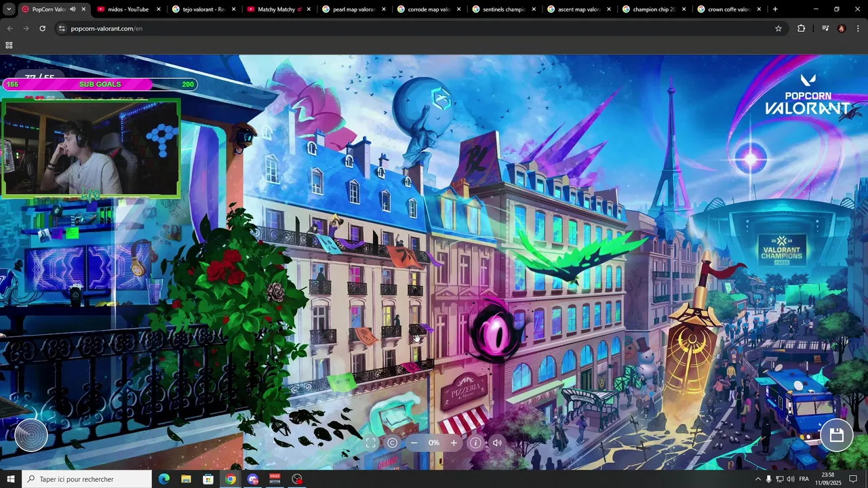Open Discord from the taskbar
The image size is (868, 488).
coord(253,479)
